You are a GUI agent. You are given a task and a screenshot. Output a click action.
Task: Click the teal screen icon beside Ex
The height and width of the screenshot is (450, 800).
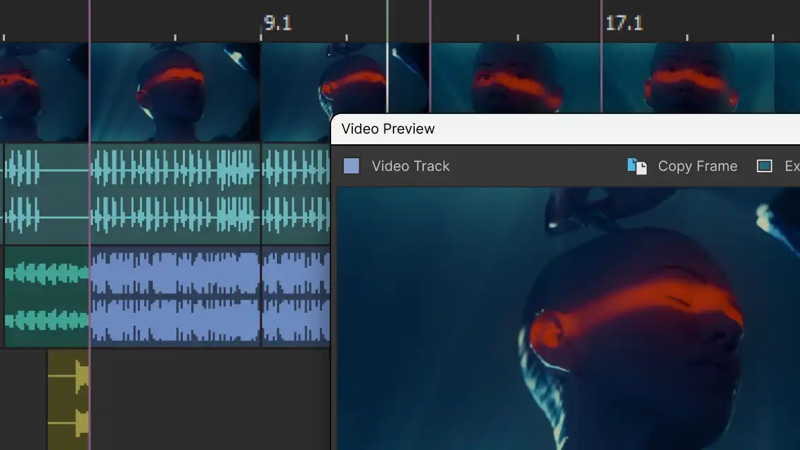tap(764, 166)
